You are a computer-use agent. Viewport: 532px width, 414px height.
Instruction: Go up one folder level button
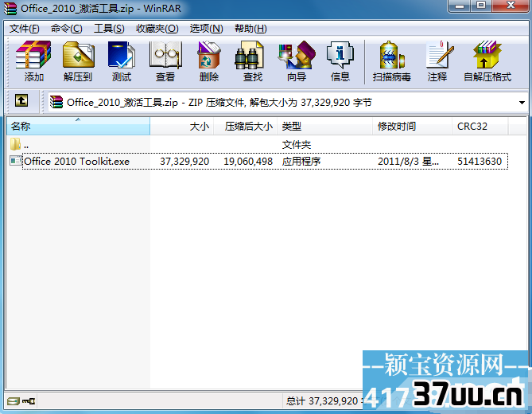[21, 100]
